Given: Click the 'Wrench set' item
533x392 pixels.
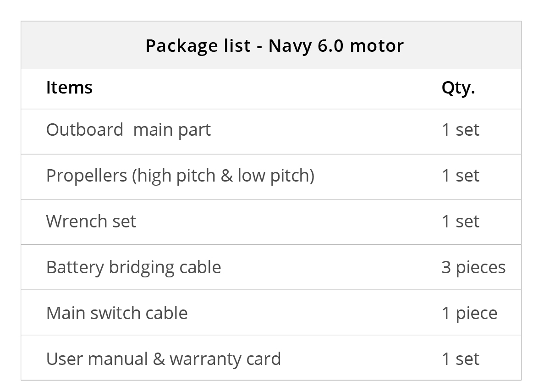Looking at the screenshot, I should tap(91, 221).
